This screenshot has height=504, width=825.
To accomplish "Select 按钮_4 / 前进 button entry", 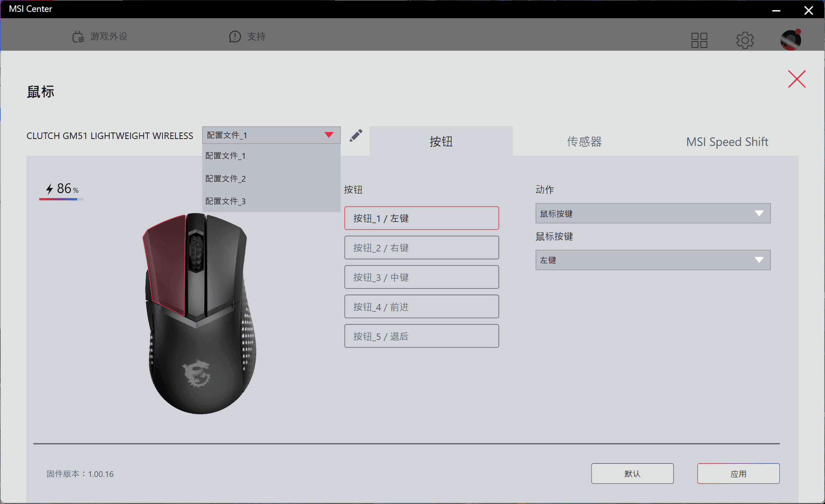I will (422, 307).
